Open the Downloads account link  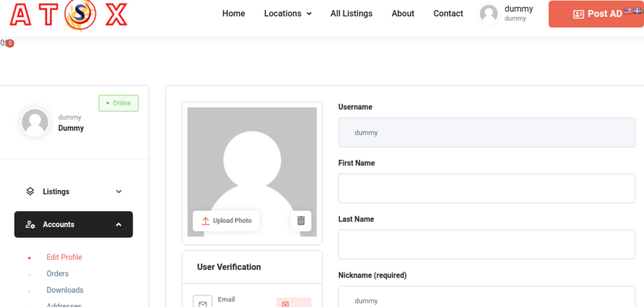click(x=65, y=290)
